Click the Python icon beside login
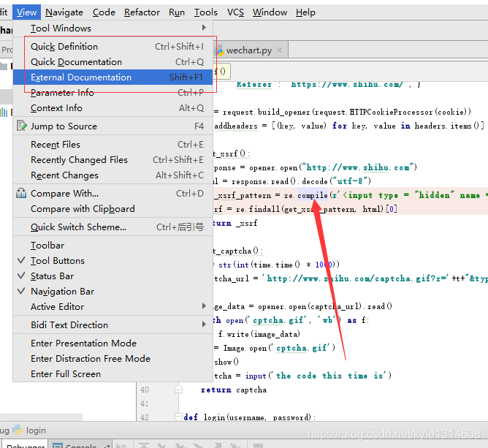 18,430
